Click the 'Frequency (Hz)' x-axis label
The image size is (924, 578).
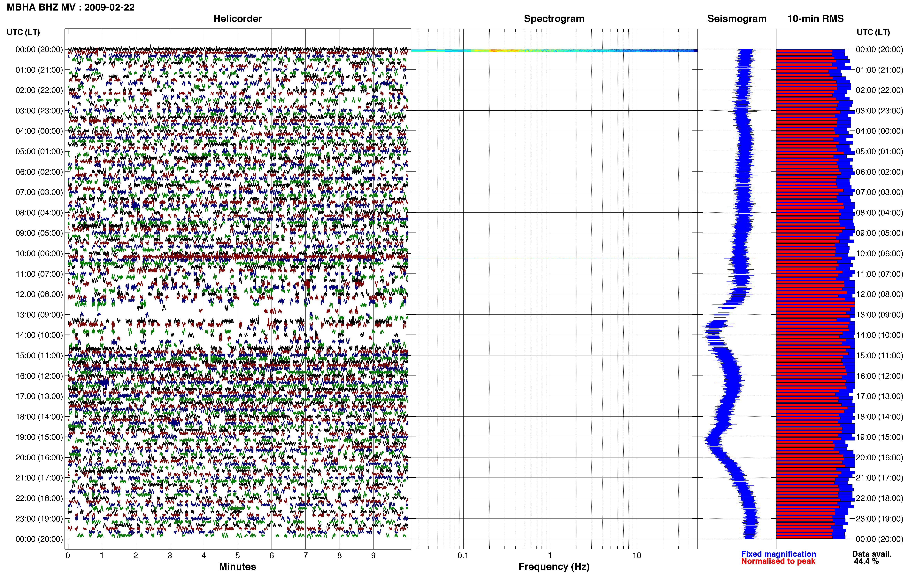coord(554,566)
